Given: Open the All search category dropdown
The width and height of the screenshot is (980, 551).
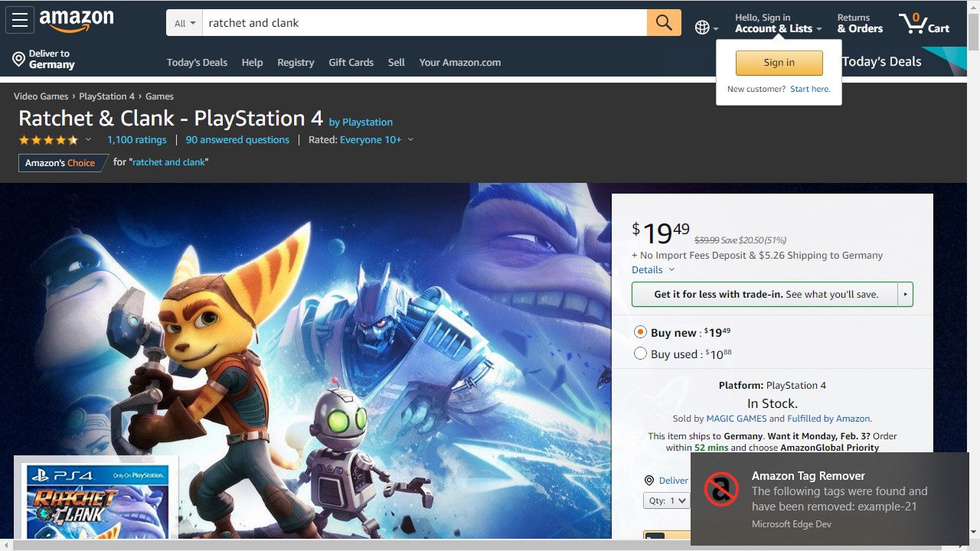Looking at the screenshot, I should click(x=185, y=23).
